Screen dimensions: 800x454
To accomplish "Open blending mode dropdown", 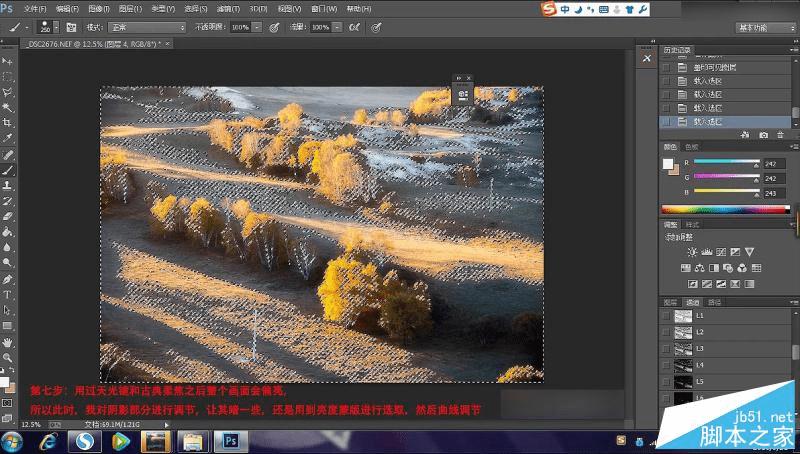I will (147, 28).
